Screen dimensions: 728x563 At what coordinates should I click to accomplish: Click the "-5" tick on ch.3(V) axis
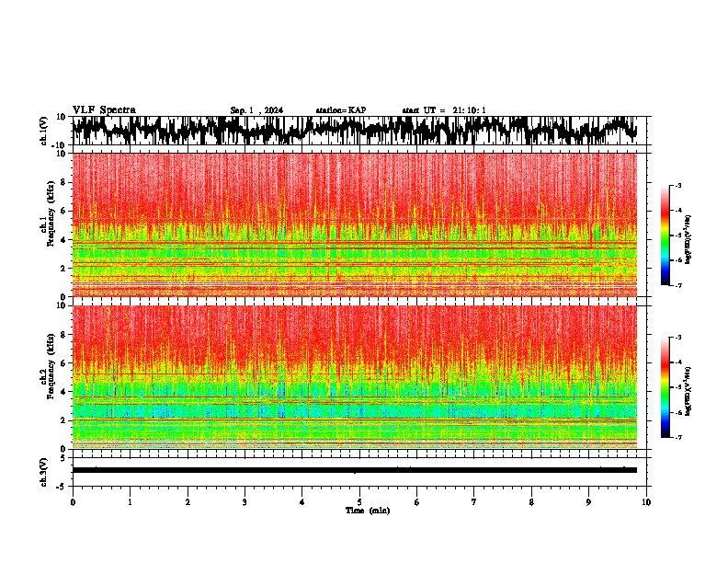(x=62, y=487)
